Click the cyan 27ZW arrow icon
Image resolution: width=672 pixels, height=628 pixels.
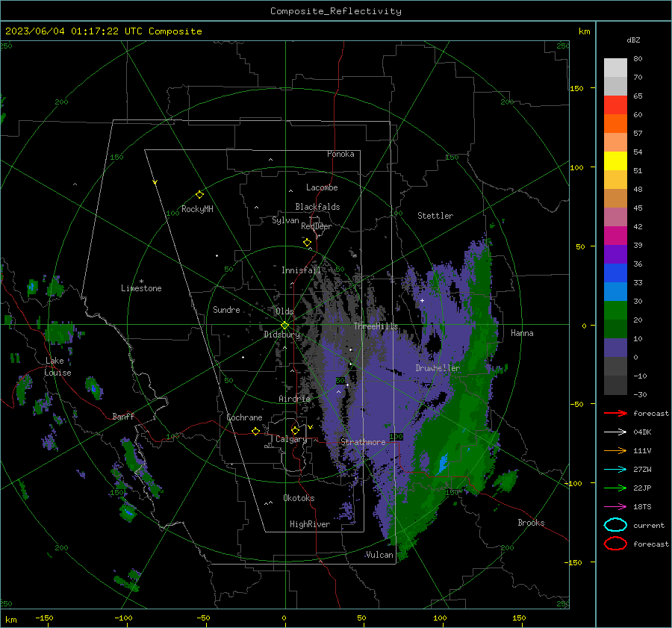click(x=615, y=470)
